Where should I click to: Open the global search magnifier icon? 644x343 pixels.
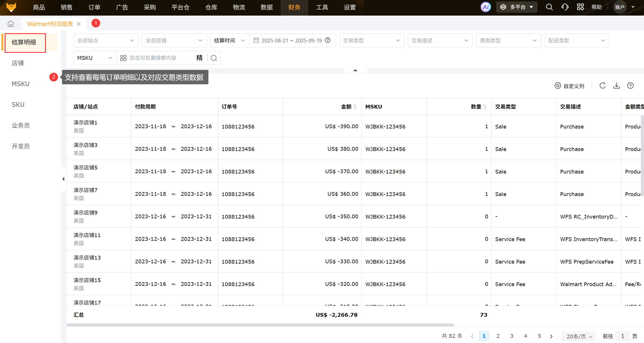[549, 7]
